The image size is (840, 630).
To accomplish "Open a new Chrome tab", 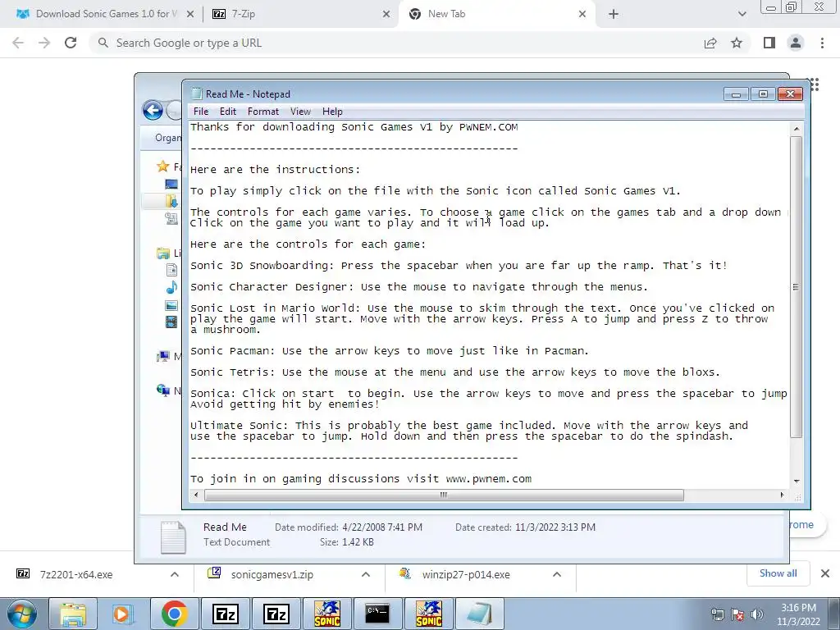I will click(614, 14).
